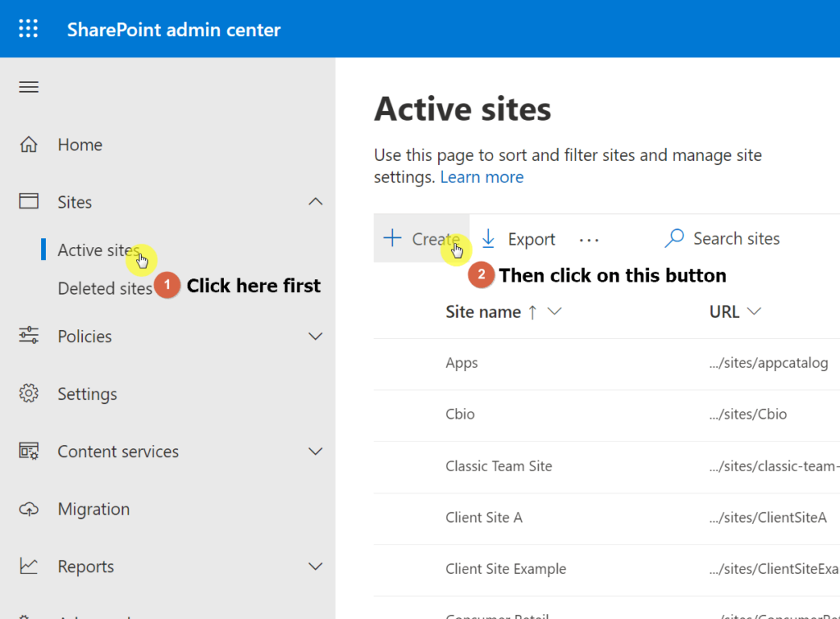Viewport: 840px width, 619px height.
Task: Open Migration in the navigation
Action: coord(94,509)
